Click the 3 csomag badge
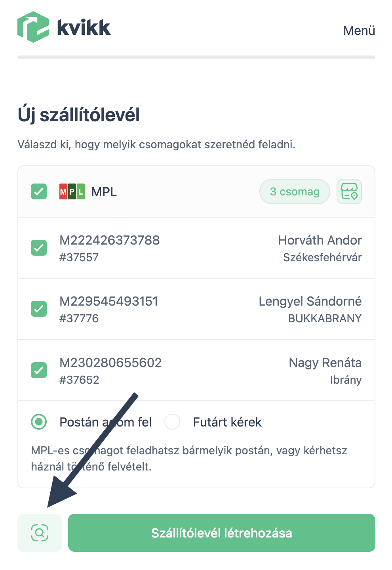This screenshot has width=392, height=570. click(x=295, y=192)
